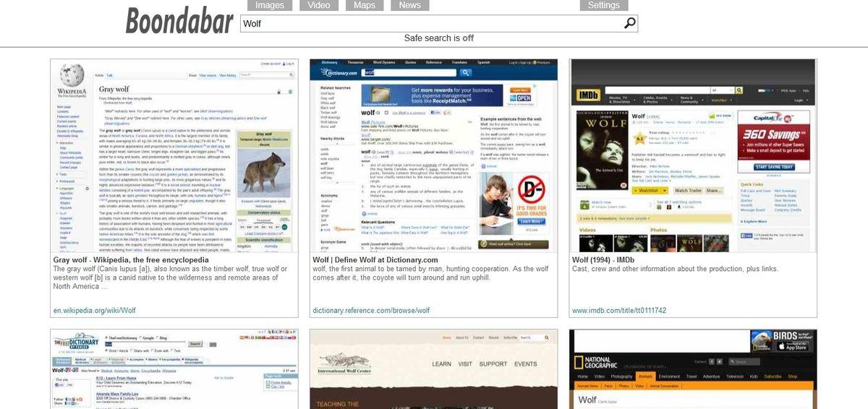Click the magnifying glass search icon
The width and height of the screenshot is (868, 409).
629,24
